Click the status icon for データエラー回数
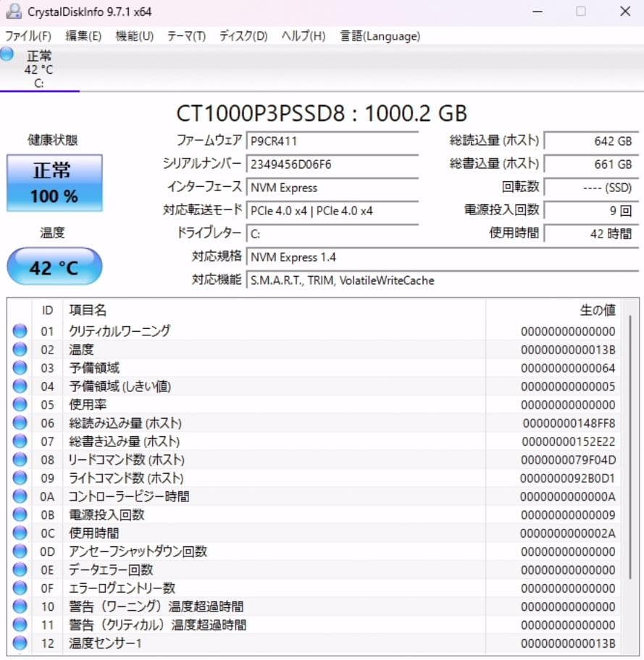The height and width of the screenshot is (660, 644). click(20, 569)
